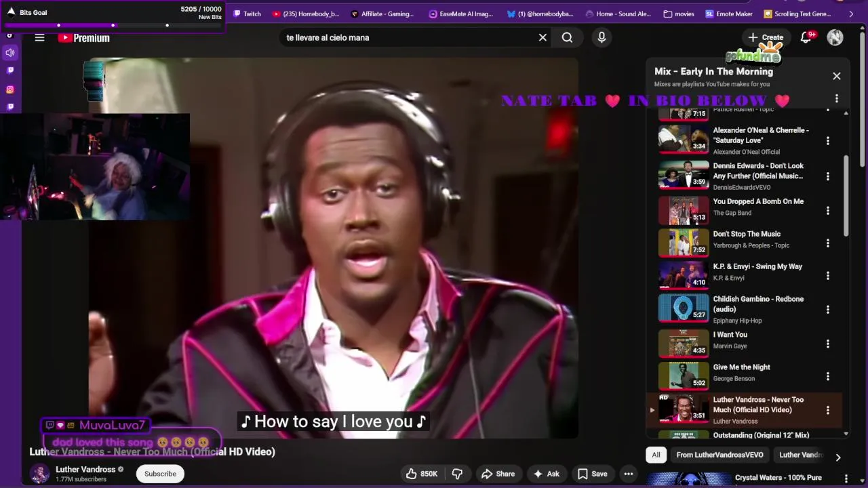Clear the search box text

tap(542, 37)
